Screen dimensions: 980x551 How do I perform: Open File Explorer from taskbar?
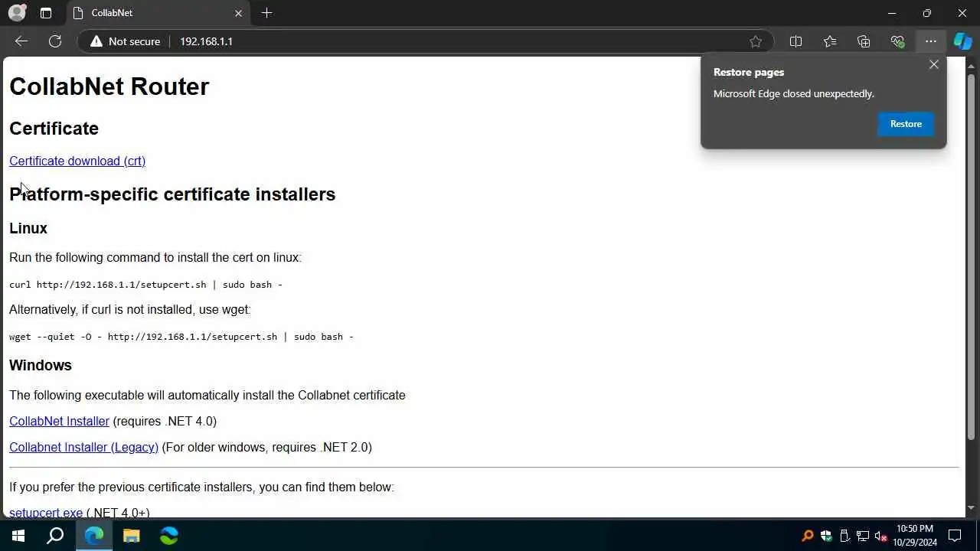(x=132, y=536)
